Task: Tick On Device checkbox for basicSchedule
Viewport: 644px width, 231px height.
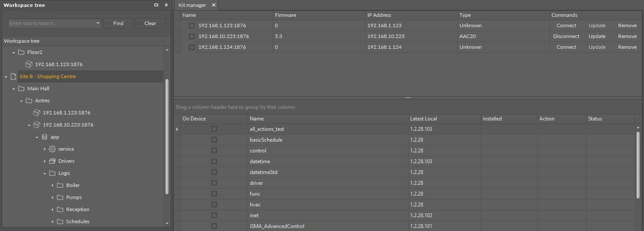Action: click(x=214, y=140)
